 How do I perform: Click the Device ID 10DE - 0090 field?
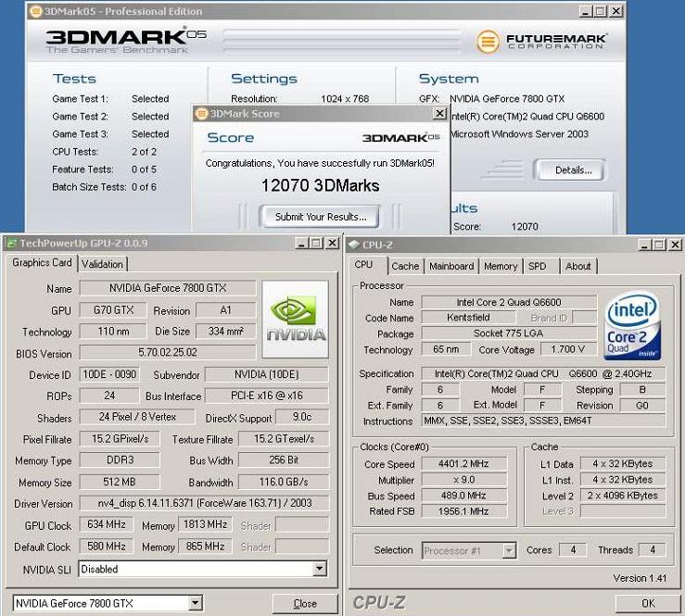point(109,374)
